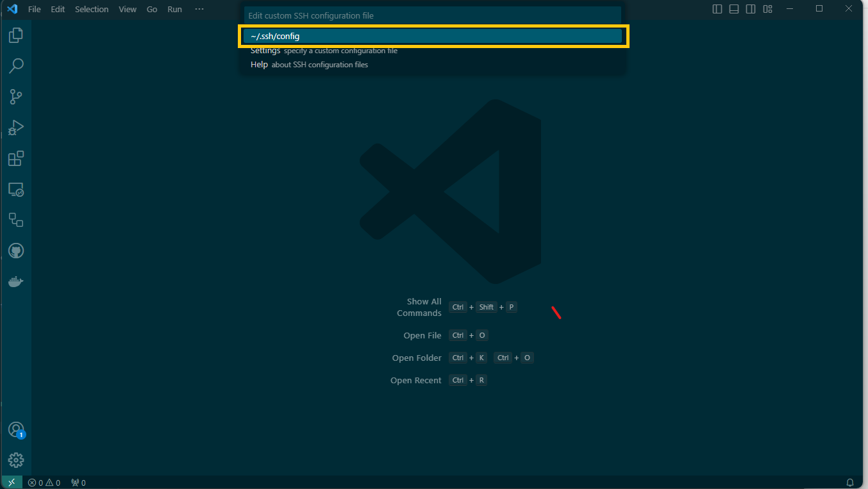The height and width of the screenshot is (489, 868).
Task: Click the Run menu item
Action: pyautogui.click(x=174, y=9)
